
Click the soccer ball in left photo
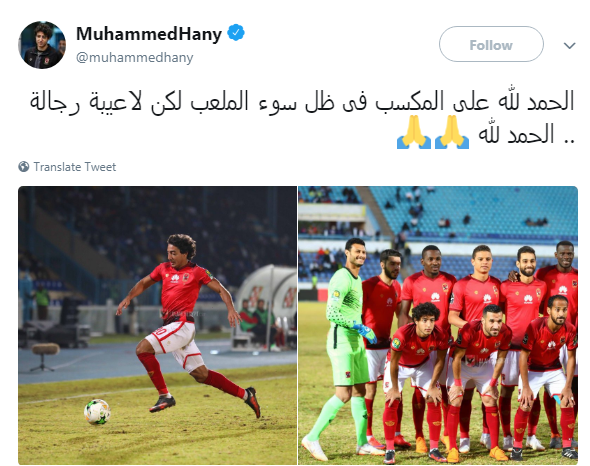click(x=97, y=411)
